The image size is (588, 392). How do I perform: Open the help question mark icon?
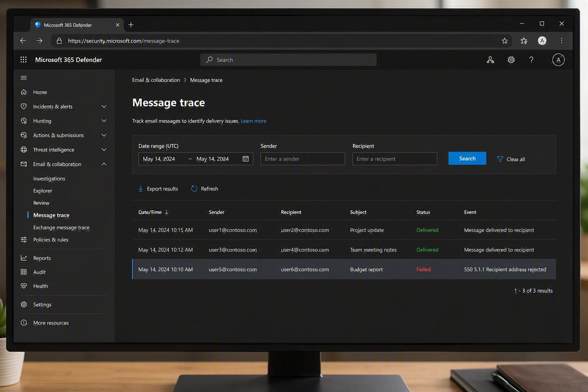click(531, 60)
